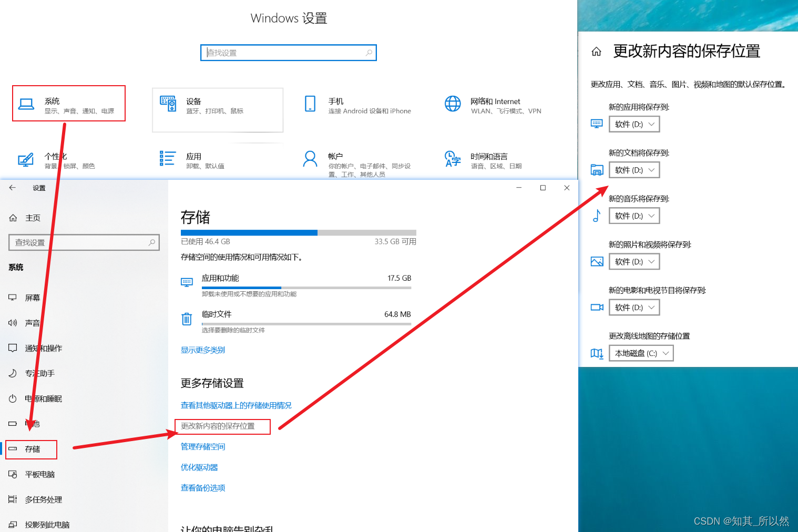This screenshot has height=532, width=798.
Task: Click the 应用和功能 storage category icon
Action: (x=187, y=282)
